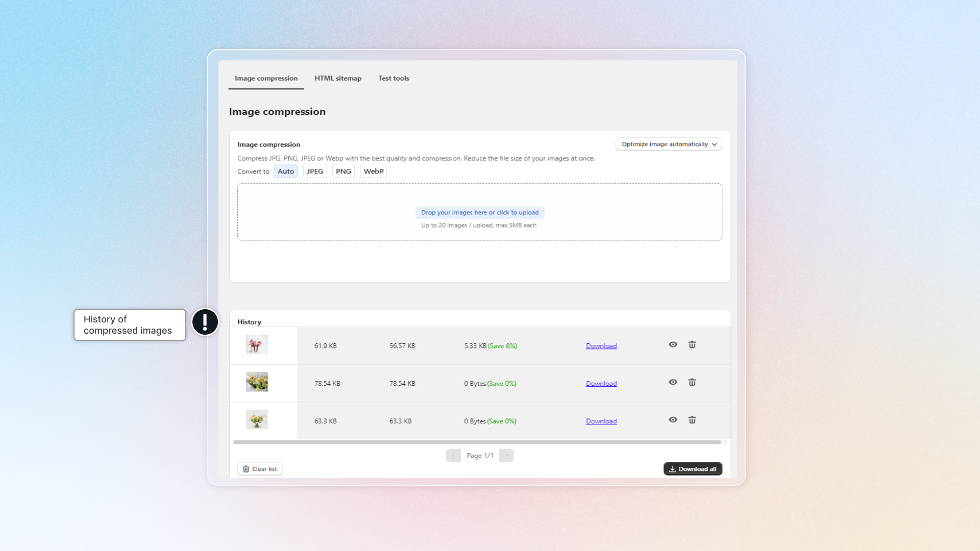Image resolution: width=980 pixels, height=551 pixels.
Task: Preview the 63.3 KB image
Action: pyautogui.click(x=673, y=419)
